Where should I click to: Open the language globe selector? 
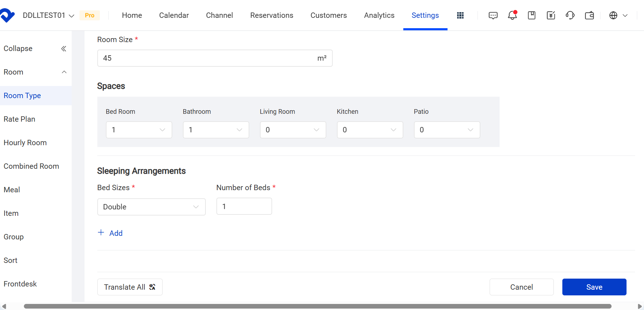(x=618, y=15)
